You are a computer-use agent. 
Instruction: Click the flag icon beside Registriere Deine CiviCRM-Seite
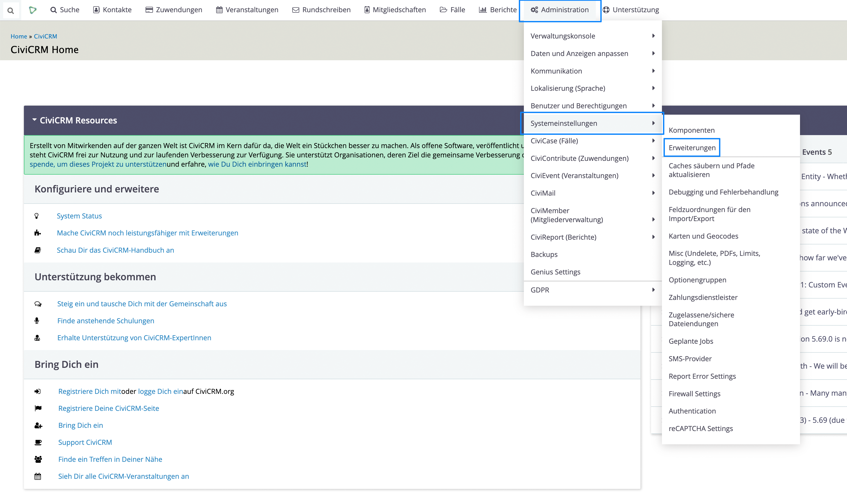[x=38, y=408]
